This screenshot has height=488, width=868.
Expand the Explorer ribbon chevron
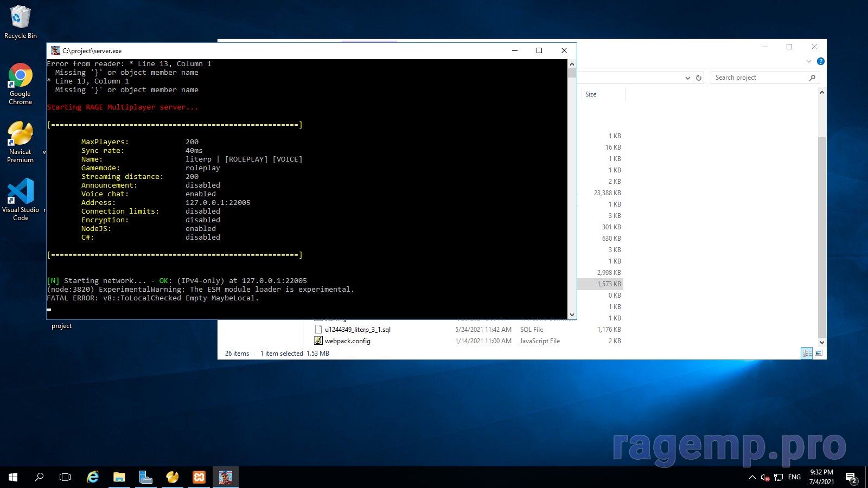point(809,61)
